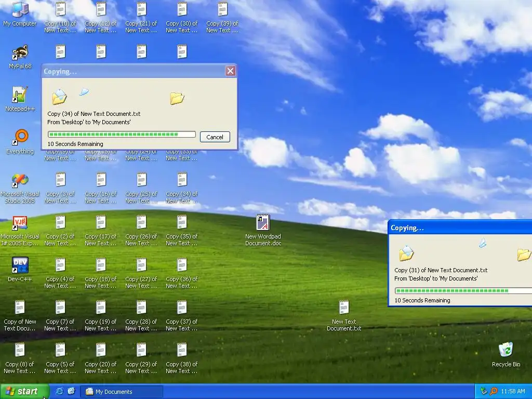The width and height of the screenshot is (532, 399).
Task: Select Copy (7) of New Text file
Action: click(60, 315)
